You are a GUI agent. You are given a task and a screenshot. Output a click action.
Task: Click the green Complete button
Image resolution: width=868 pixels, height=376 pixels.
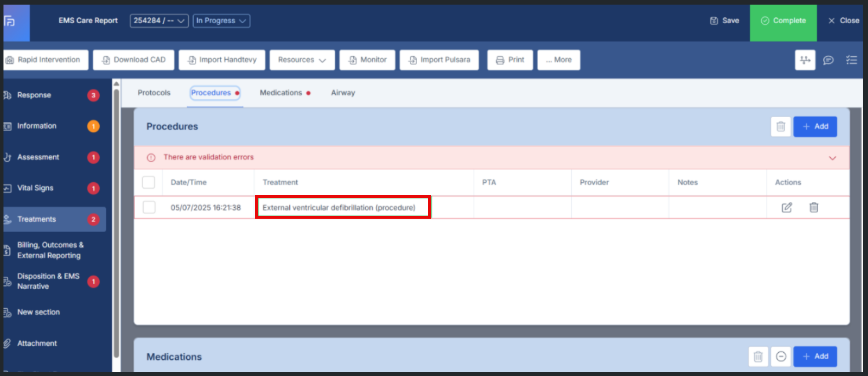point(783,21)
